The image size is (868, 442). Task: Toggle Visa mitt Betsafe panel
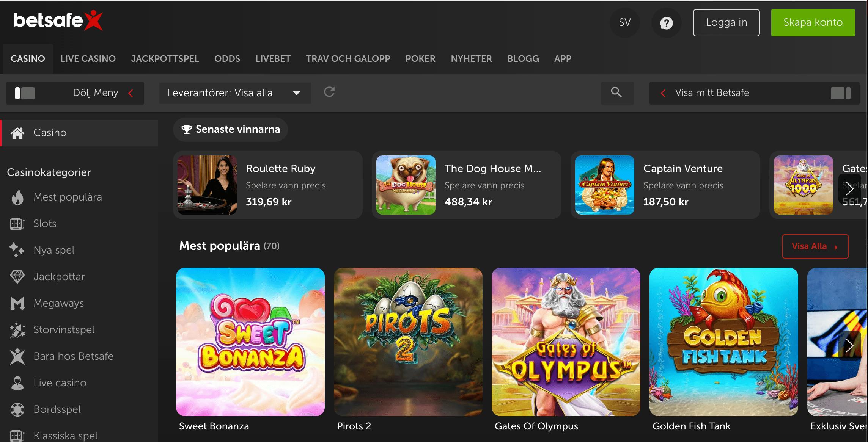(x=754, y=93)
